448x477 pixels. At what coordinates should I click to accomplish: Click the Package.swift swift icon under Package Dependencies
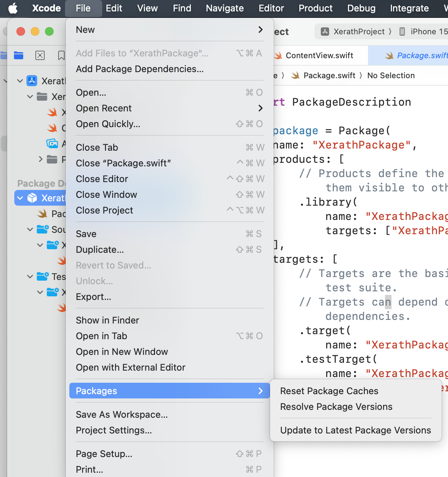tap(42, 214)
